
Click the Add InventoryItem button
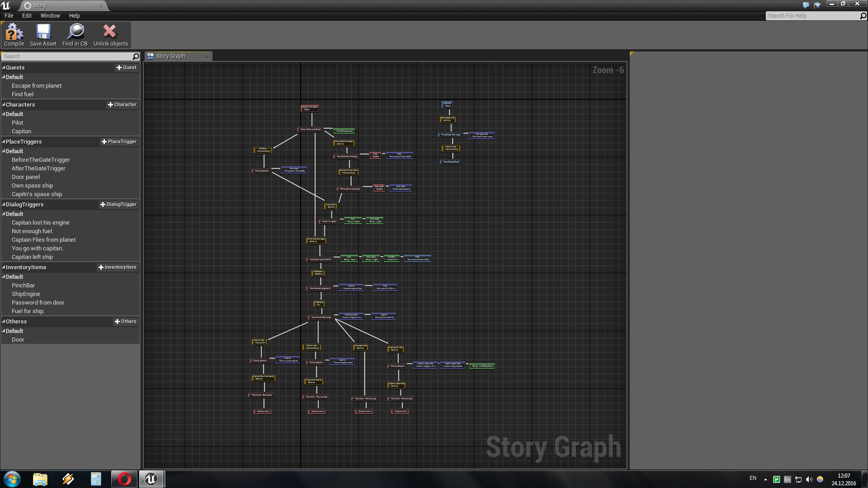coord(118,267)
